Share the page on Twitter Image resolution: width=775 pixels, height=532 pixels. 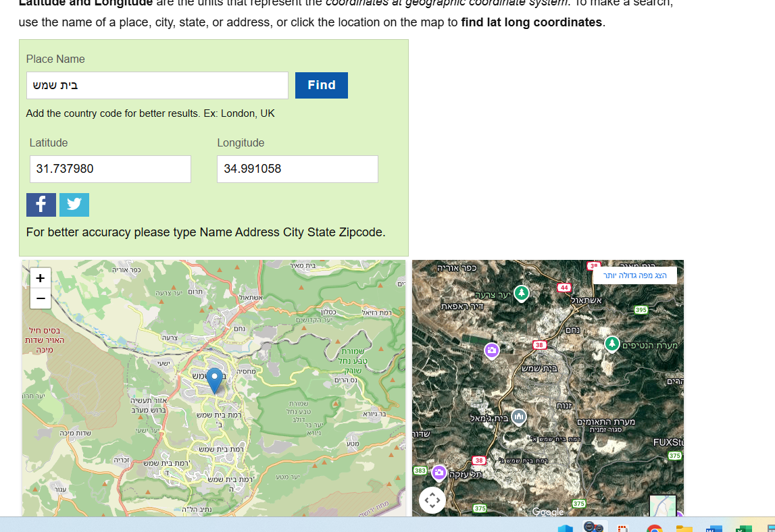coord(74,205)
